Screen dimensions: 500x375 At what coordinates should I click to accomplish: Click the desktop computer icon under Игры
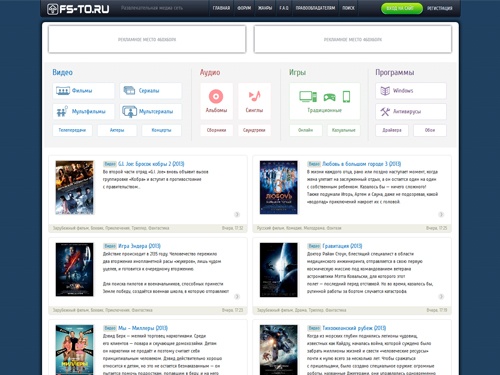tap(308, 97)
